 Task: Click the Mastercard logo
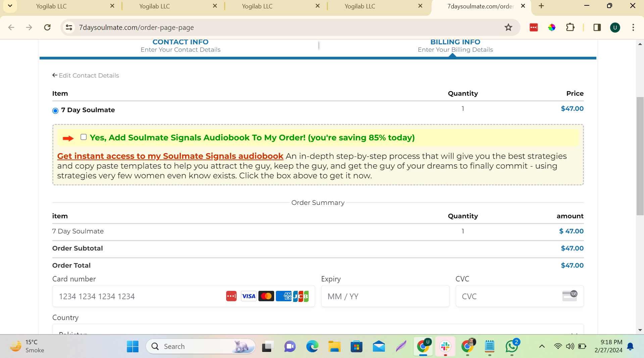[x=266, y=296]
